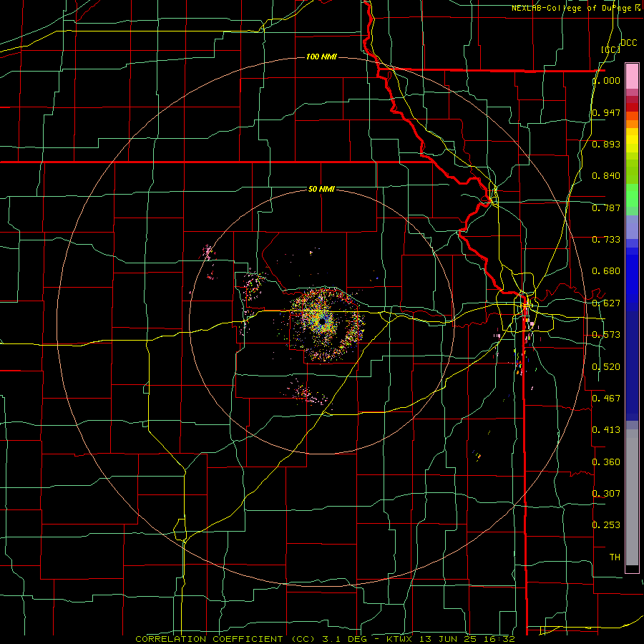Click the 0.413 legend value

[606, 430]
